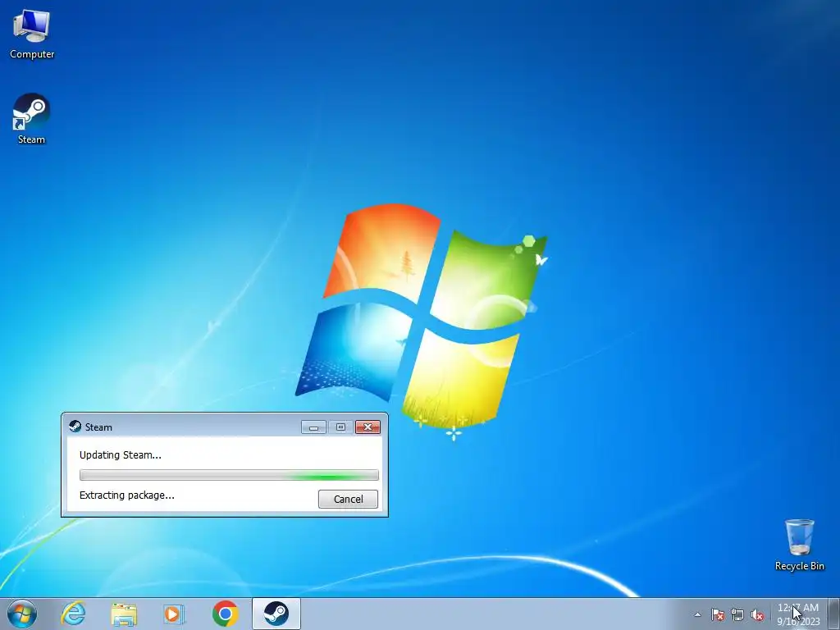Open Windows Explorer from the taskbar
840x630 pixels.
(124, 614)
